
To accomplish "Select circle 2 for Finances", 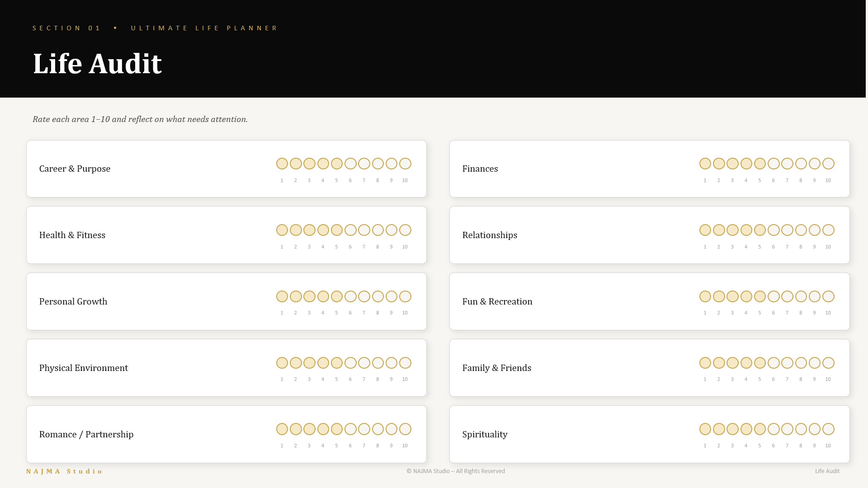I will point(719,164).
